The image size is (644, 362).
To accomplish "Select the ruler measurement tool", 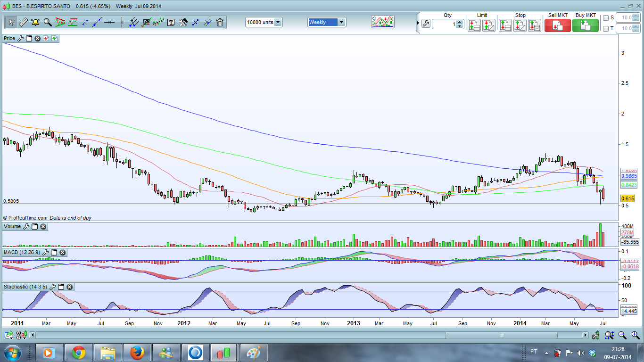I will [x=23, y=22].
